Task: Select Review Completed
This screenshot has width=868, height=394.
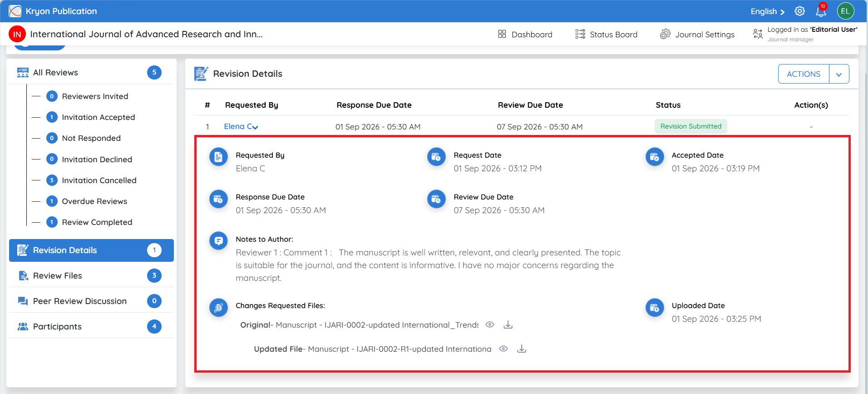Action: click(x=97, y=222)
